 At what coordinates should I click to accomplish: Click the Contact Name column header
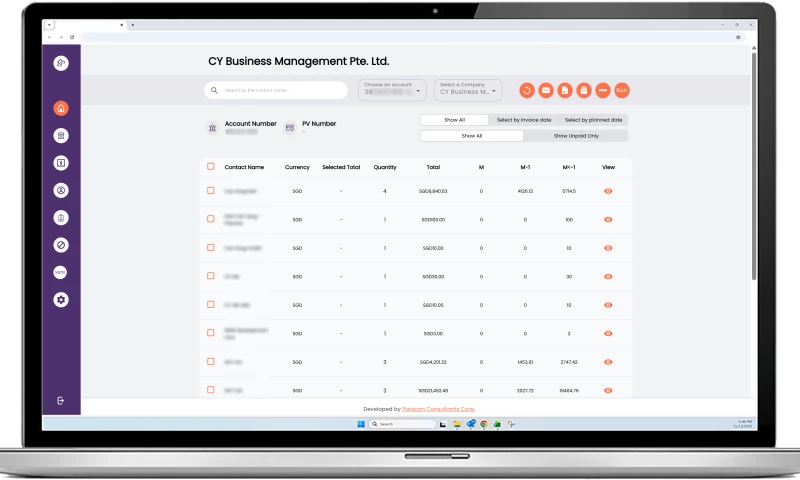pyautogui.click(x=244, y=167)
